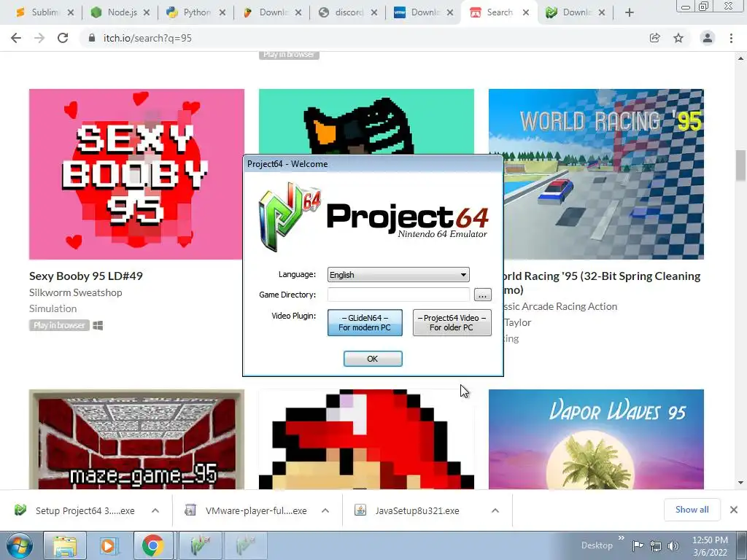Image resolution: width=747 pixels, height=560 pixels.
Task: Go back in Chrome browser
Action: [16, 38]
